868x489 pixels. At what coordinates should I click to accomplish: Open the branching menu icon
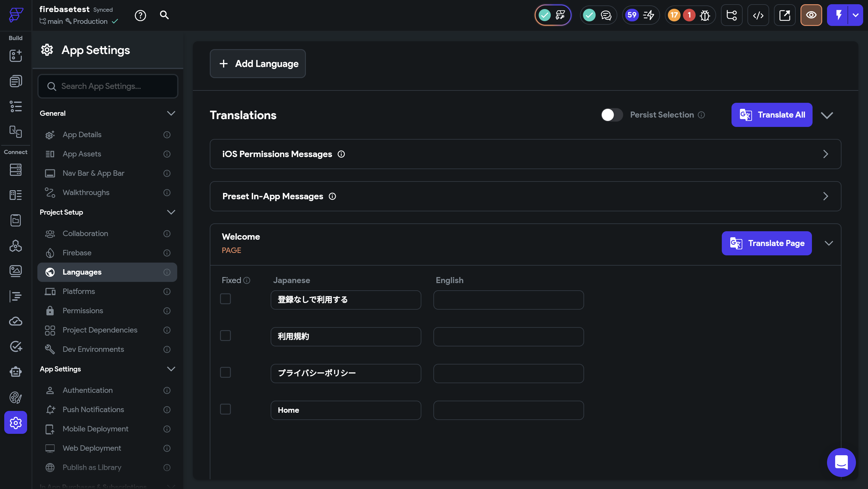(x=731, y=15)
